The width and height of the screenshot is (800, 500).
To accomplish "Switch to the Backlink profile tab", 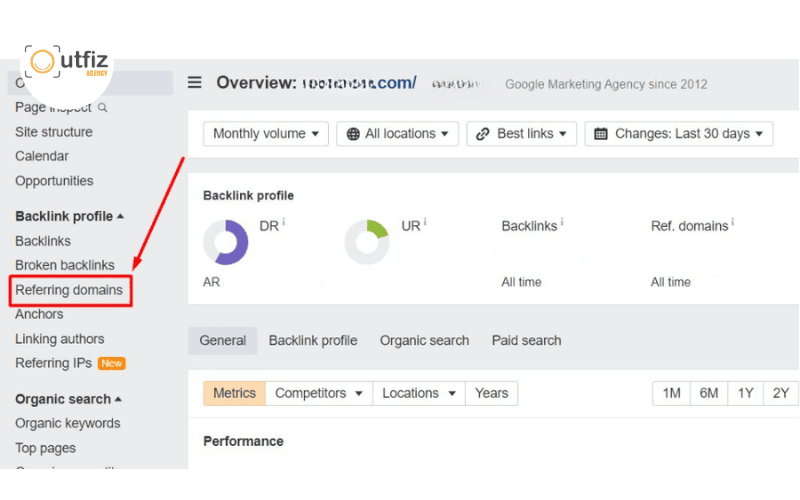I will [x=313, y=340].
